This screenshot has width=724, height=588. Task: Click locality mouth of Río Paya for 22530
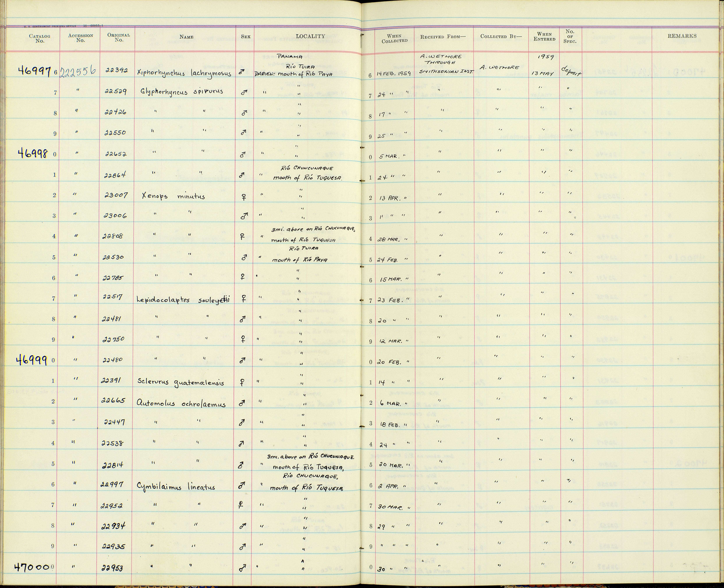point(300,260)
